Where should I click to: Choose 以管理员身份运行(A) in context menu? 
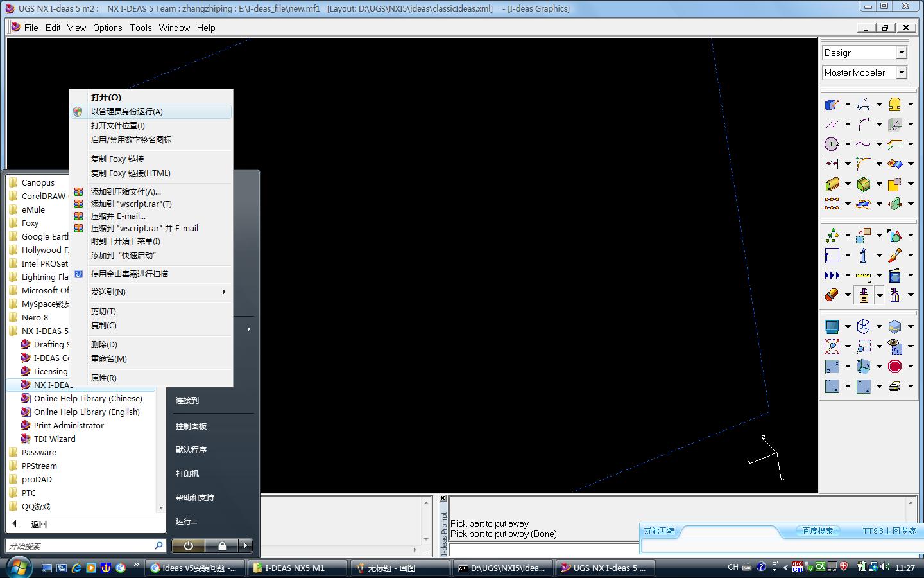[151, 112]
